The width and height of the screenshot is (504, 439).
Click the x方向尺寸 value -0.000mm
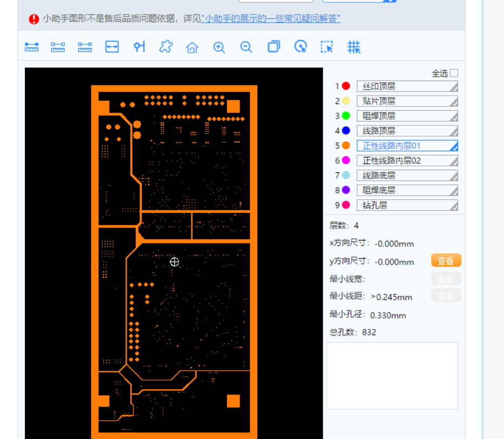tap(394, 244)
